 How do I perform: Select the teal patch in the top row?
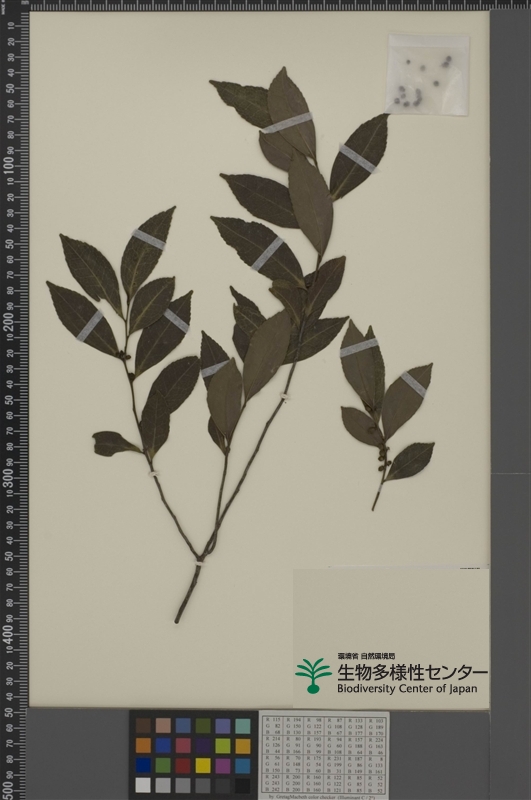coord(242,726)
